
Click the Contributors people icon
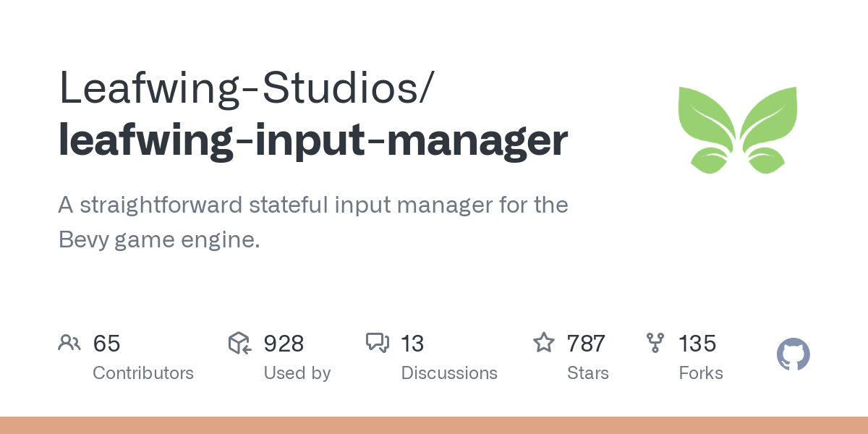[x=69, y=343]
